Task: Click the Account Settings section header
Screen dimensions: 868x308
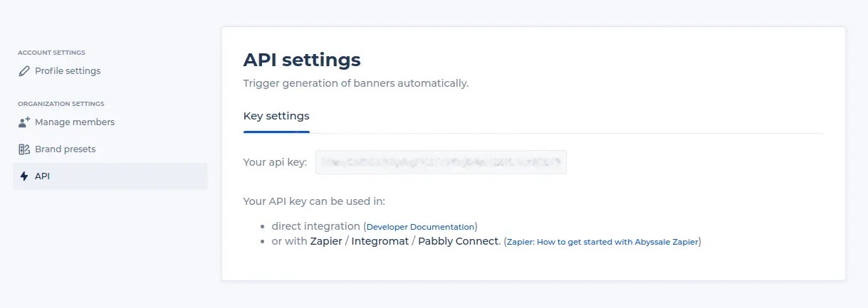Action: (51, 53)
